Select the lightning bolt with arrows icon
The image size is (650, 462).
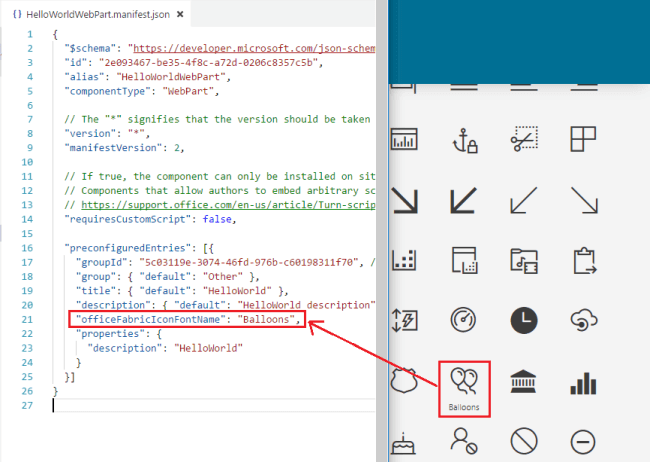pos(404,320)
